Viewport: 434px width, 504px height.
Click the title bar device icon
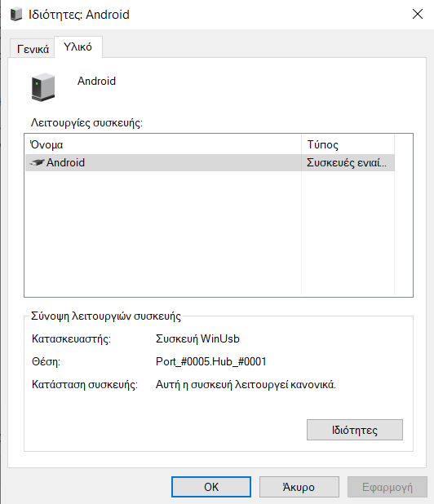coord(16,15)
